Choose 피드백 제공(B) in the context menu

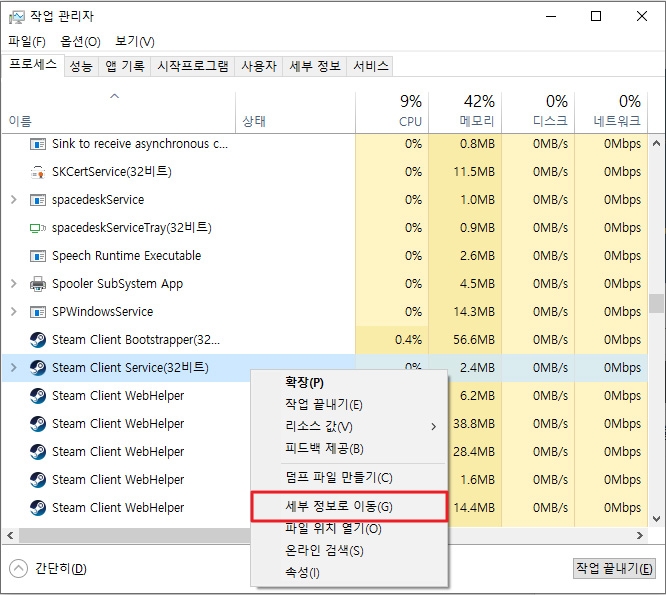pyautogui.click(x=349, y=448)
